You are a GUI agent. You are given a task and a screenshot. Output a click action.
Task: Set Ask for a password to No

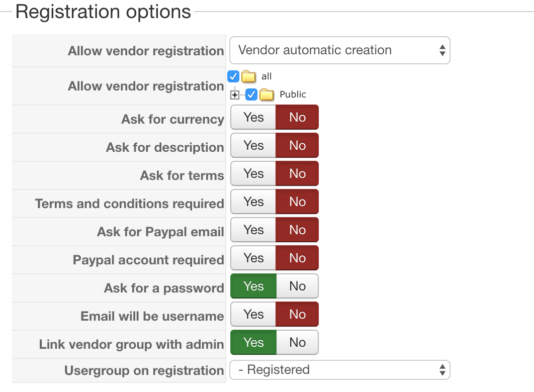(297, 286)
